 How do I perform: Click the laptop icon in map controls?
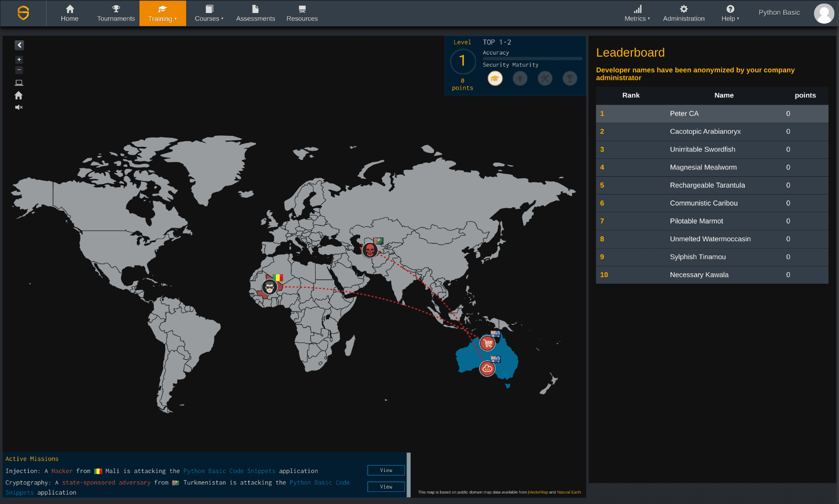click(x=19, y=83)
